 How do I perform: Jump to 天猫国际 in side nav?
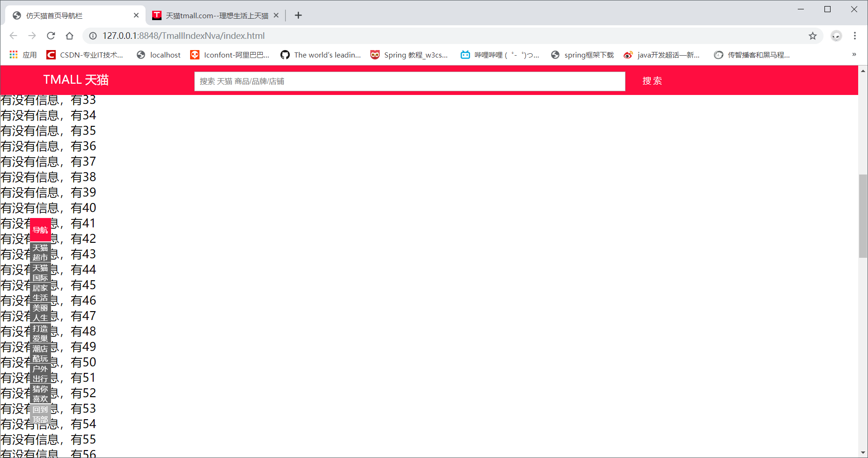40,273
